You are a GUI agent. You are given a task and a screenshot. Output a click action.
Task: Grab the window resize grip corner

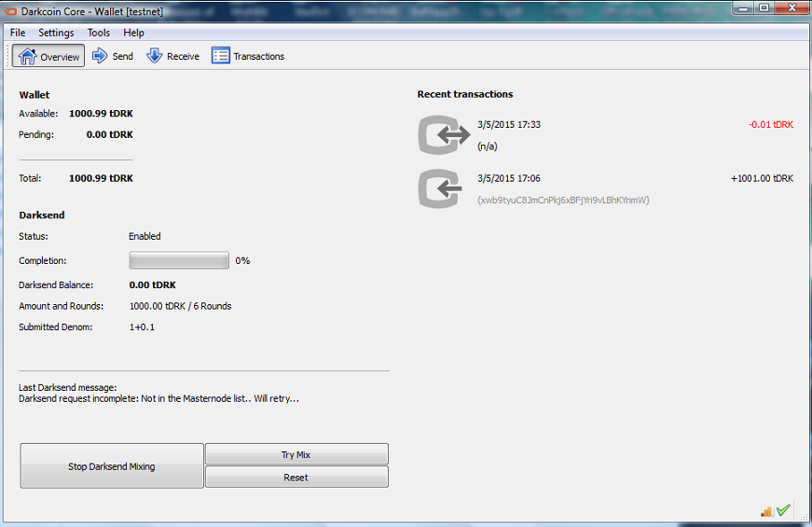[x=805, y=517]
